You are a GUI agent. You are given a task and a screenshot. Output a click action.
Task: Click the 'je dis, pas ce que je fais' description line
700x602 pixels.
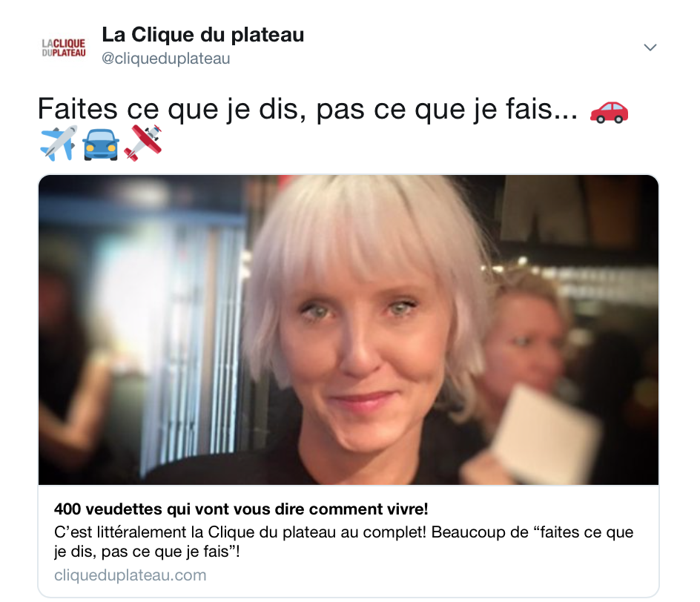147,552
